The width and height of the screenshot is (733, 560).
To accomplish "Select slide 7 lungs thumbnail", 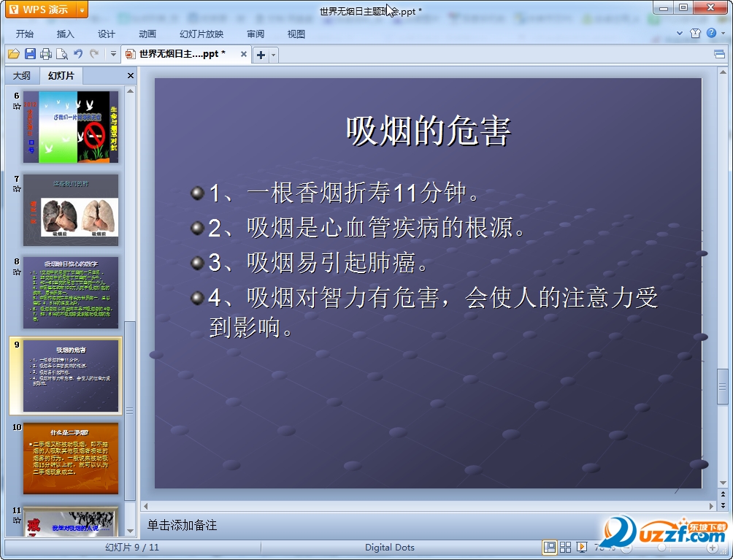I will coord(71,210).
